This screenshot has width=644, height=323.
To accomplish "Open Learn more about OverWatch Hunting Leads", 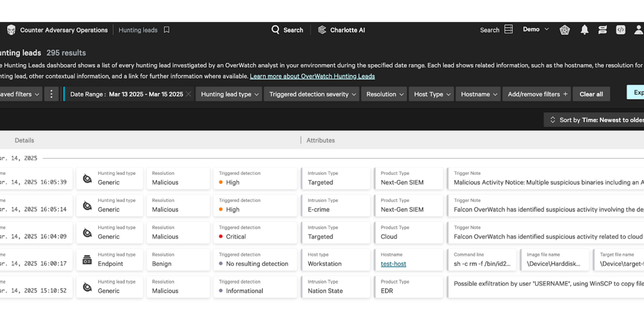I will (x=312, y=76).
